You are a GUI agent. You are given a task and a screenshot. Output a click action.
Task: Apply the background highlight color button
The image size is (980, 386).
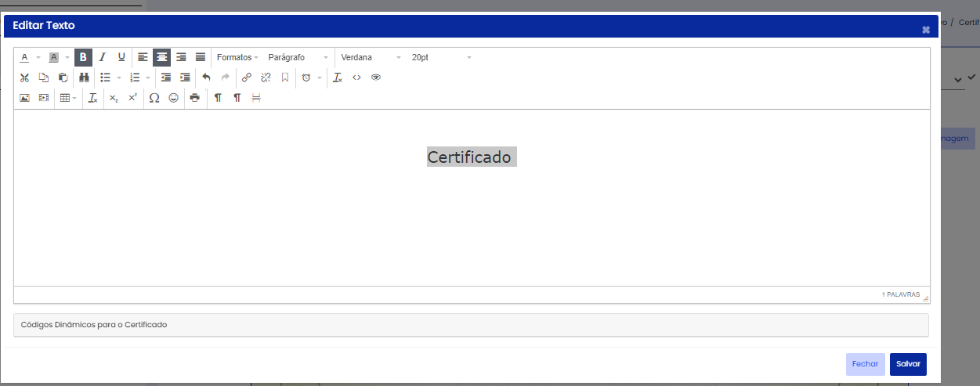tap(54, 57)
